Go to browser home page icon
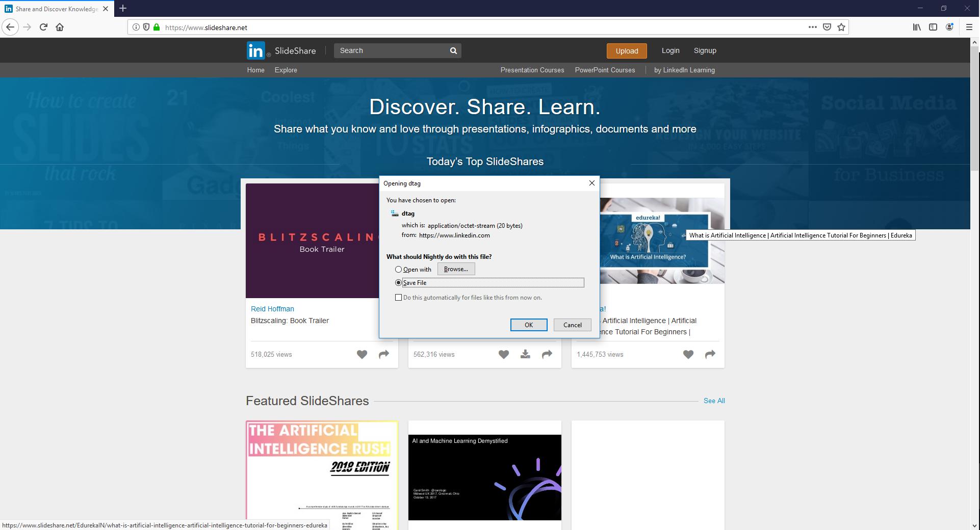 coord(60,27)
